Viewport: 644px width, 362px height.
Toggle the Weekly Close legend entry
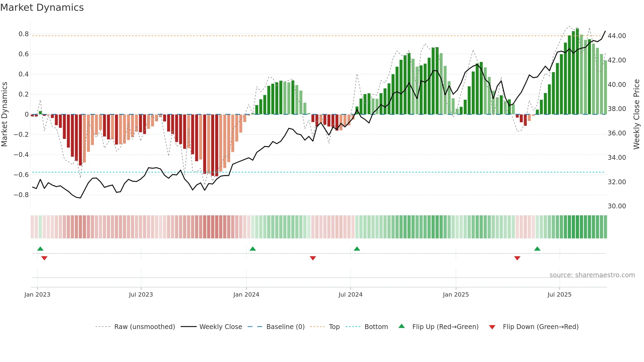click(x=211, y=327)
